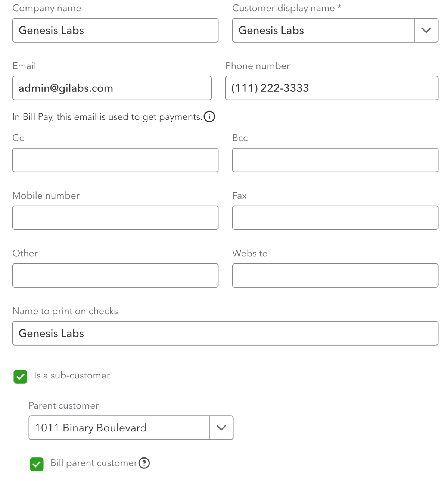Click the Bill parent customer help icon

(144, 463)
